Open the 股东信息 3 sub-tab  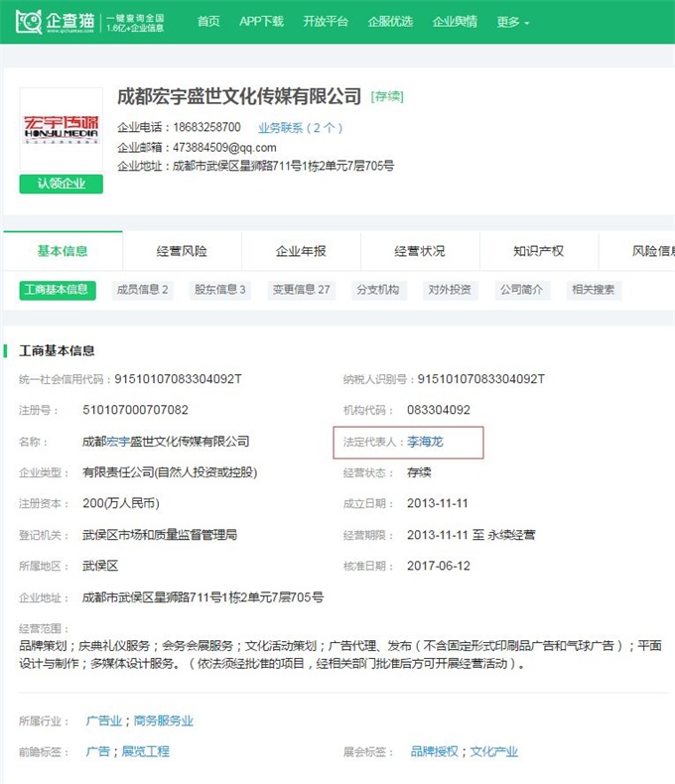(x=220, y=290)
